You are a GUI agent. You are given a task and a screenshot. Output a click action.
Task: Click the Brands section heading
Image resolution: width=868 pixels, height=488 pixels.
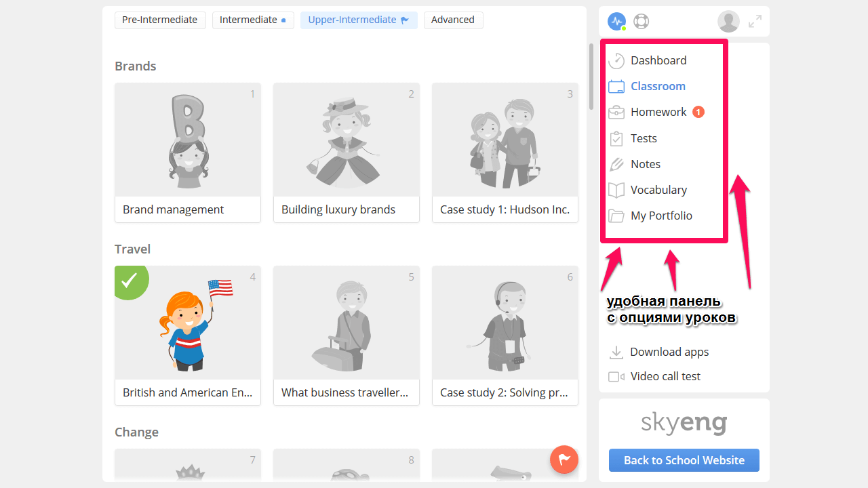point(136,66)
